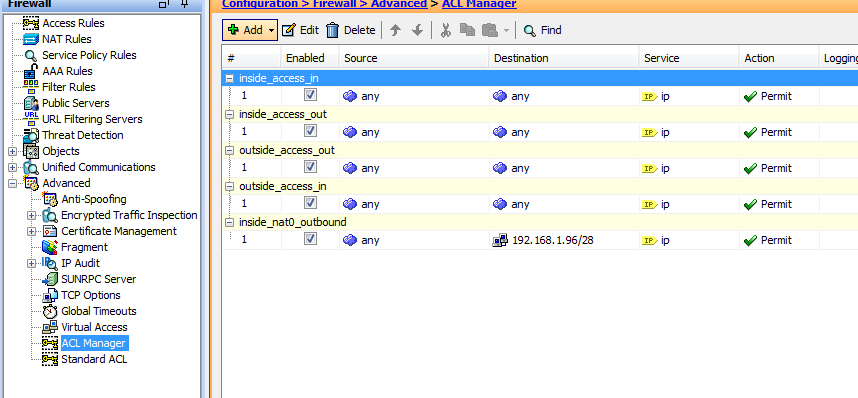Click Permit action in inside_access_in rule
This screenshot has width=858, height=398.
pyautogui.click(x=768, y=96)
